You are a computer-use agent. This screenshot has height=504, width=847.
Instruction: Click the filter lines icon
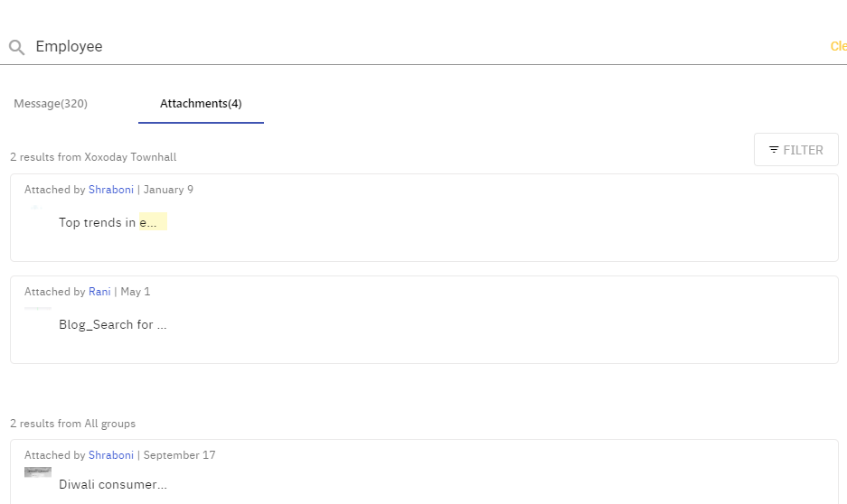[774, 150]
